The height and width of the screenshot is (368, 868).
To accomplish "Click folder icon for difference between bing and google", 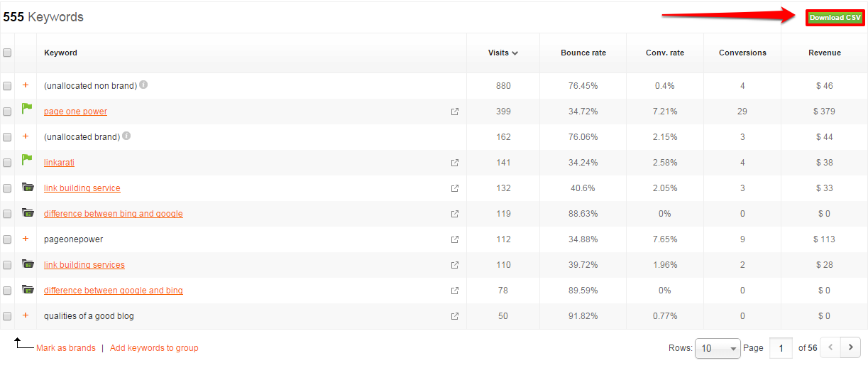I will [x=28, y=213].
